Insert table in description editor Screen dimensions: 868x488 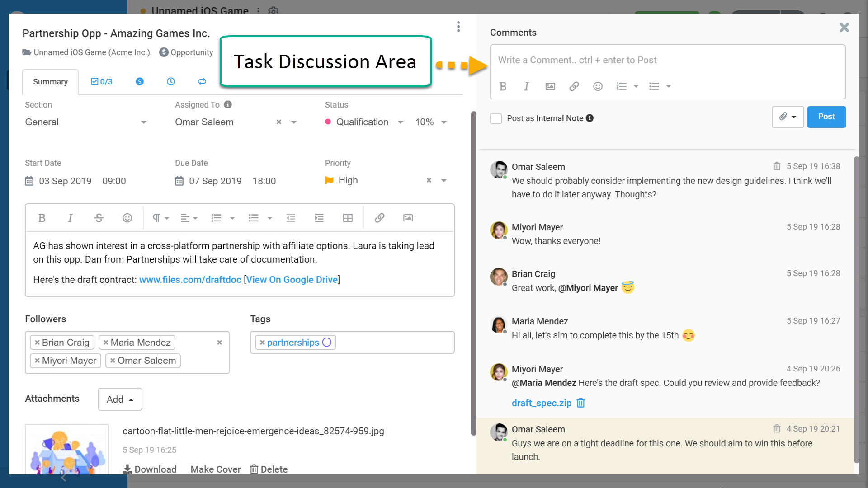[348, 218]
